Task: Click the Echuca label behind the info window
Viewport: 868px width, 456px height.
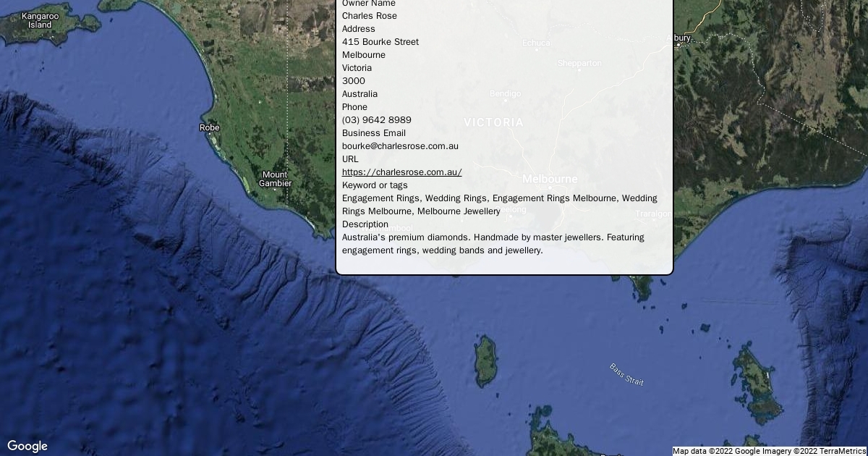Action: click(x=536, y=43)
